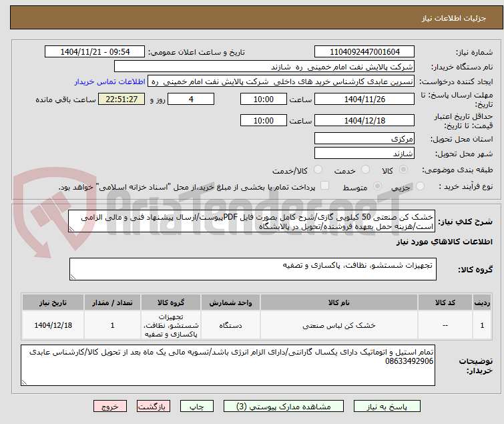Click the جزئیات اطلاعات نیاز page title
The image size is (504, 424).
point(454,18)
